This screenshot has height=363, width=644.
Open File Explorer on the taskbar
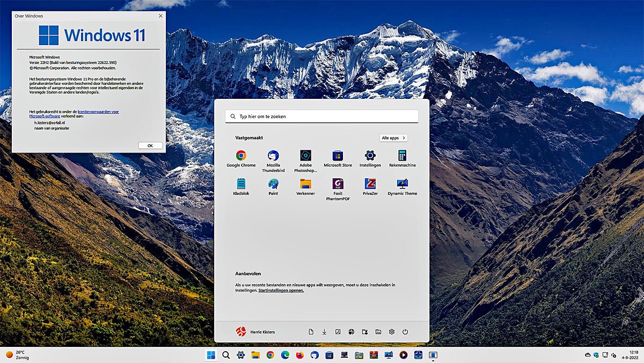pyautogui.click(x=255, y=355)
